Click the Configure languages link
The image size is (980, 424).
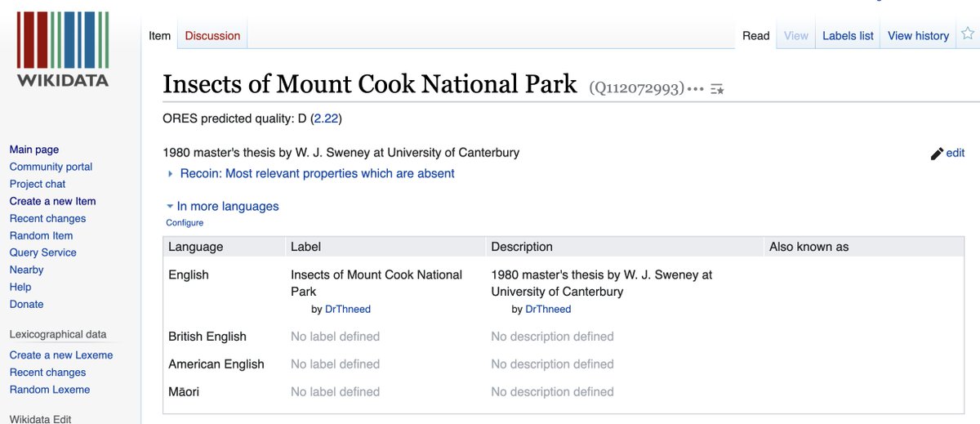pos(185,222)
